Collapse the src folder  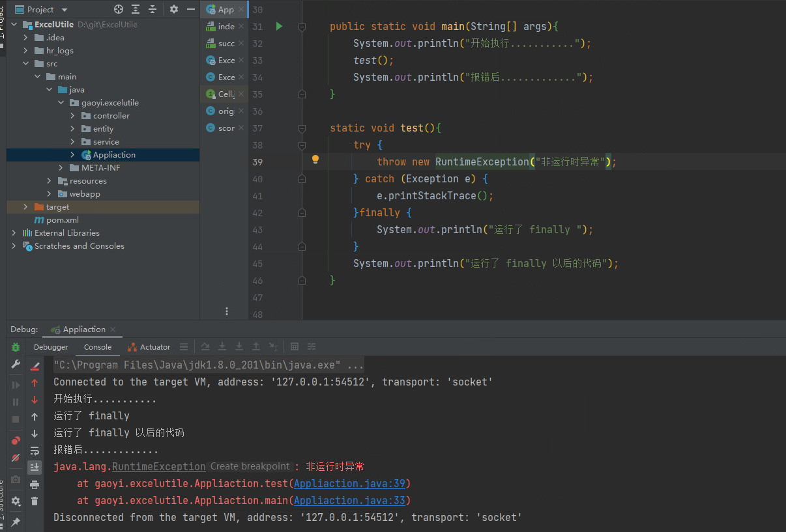tap(26, 64)
